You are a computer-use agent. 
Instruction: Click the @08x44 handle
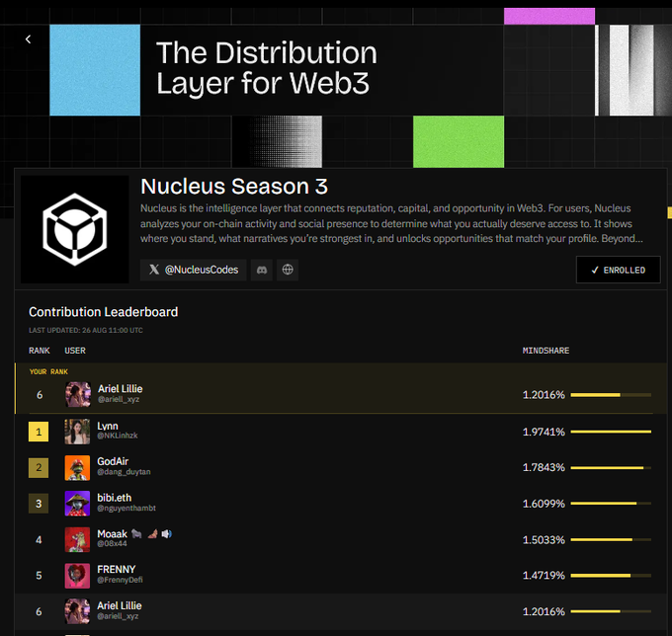click(113, 544)
